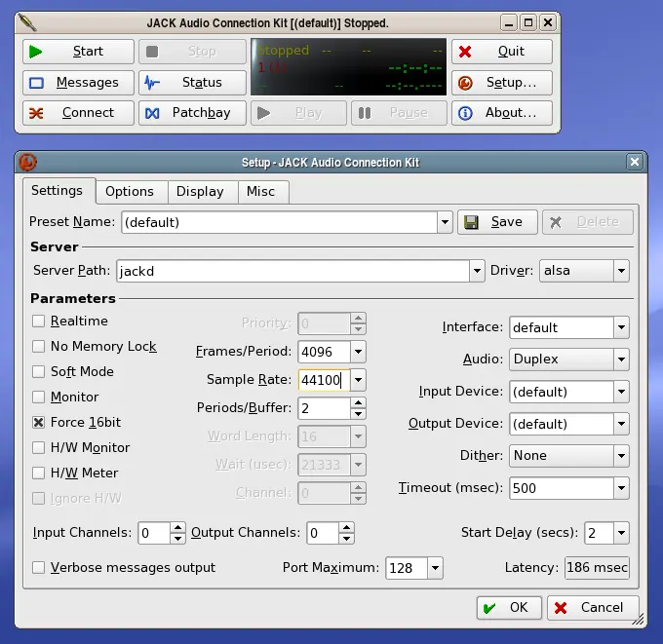Enable Verbose messages output

(x=39, y=567)
